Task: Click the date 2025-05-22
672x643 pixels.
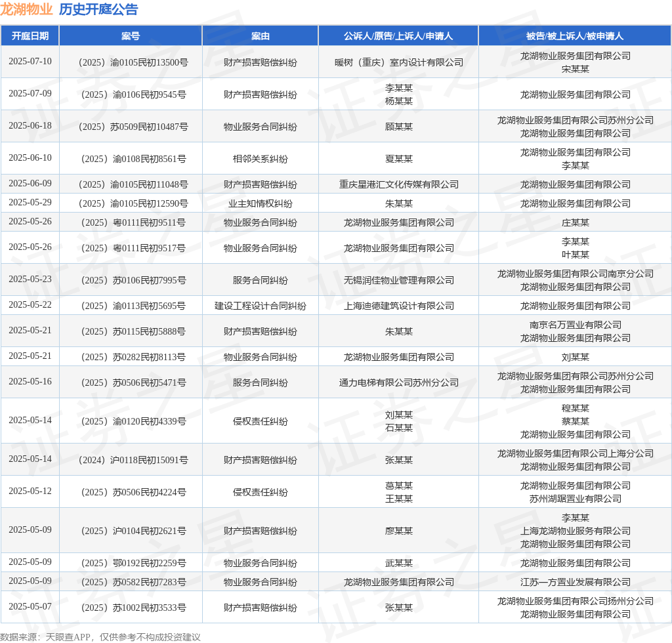Action: click(x=30, y=304)
